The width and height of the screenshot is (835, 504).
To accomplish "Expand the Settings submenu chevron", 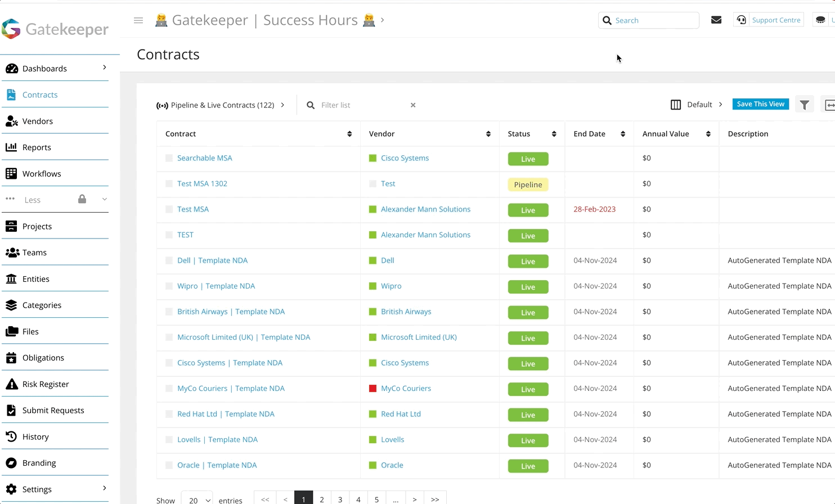I will coord(104,488).
